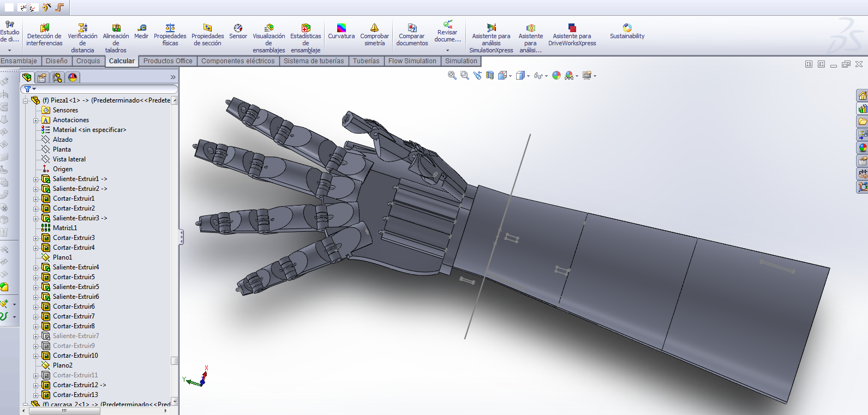Click Zoom to Area icon

click(465, 76)
